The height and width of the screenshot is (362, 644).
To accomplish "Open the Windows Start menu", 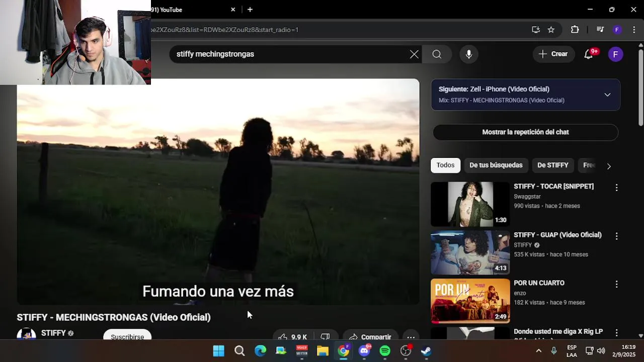I will [218, 351].
